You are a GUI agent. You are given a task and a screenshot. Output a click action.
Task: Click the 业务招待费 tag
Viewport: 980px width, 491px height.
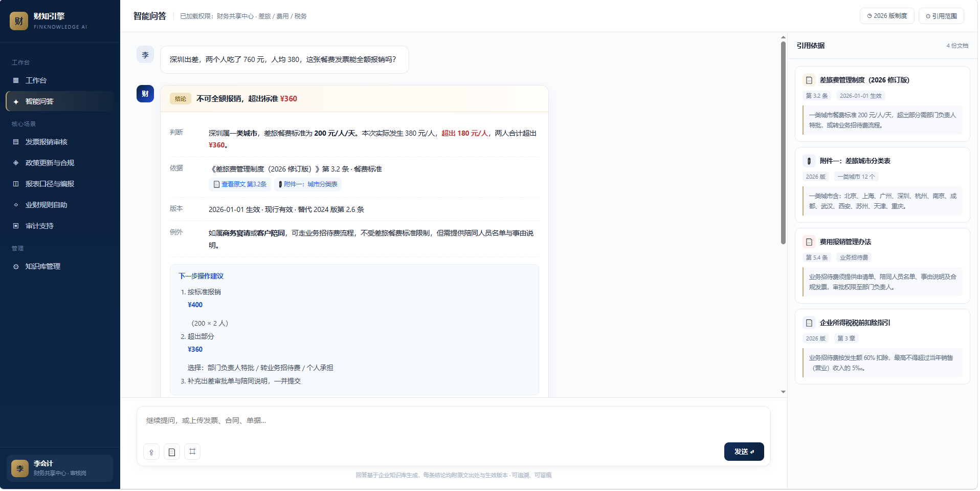(x=854, y=258)
